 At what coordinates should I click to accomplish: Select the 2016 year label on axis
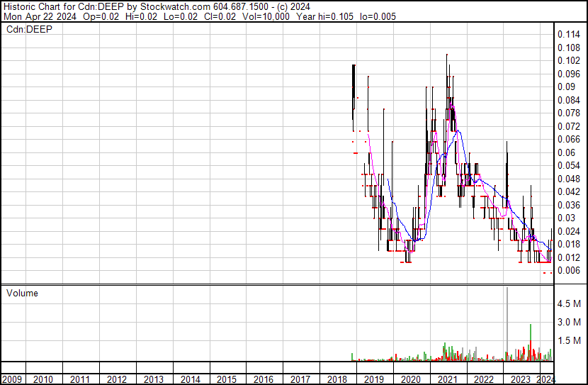tap(264, 379)
